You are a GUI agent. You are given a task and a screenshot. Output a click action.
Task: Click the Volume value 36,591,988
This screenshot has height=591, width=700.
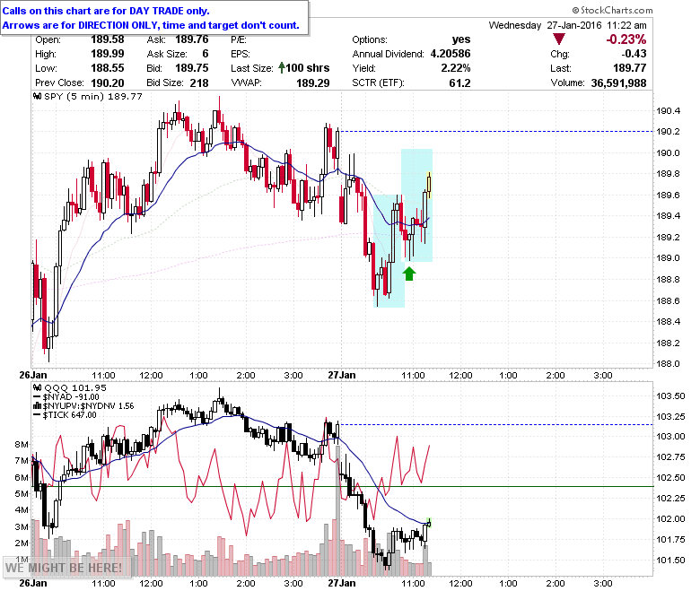click(x=618, y=83)
